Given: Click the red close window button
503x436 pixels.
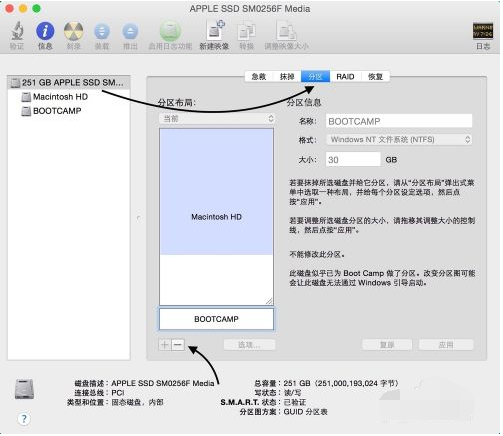Looking at the screenshot, I should click(10, 9).
